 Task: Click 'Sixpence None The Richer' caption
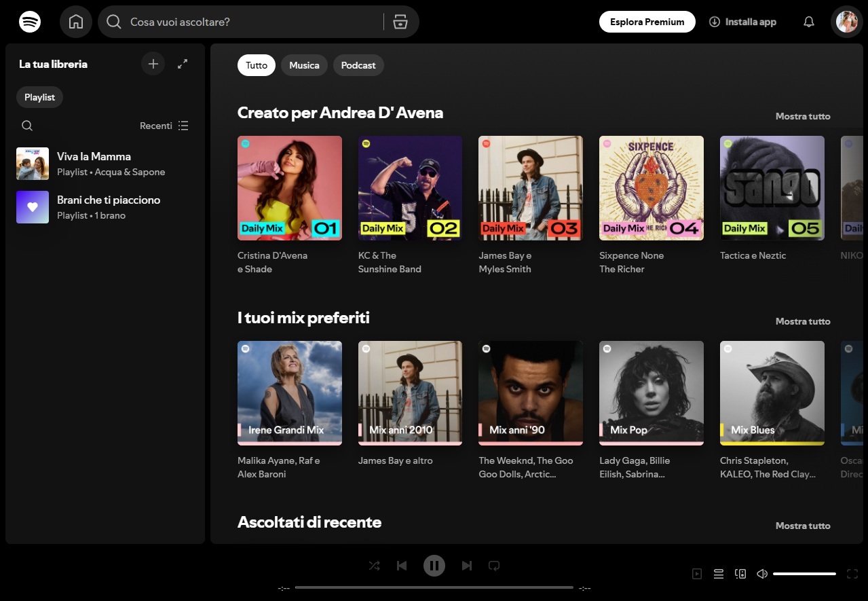click(x=632, y=262)
